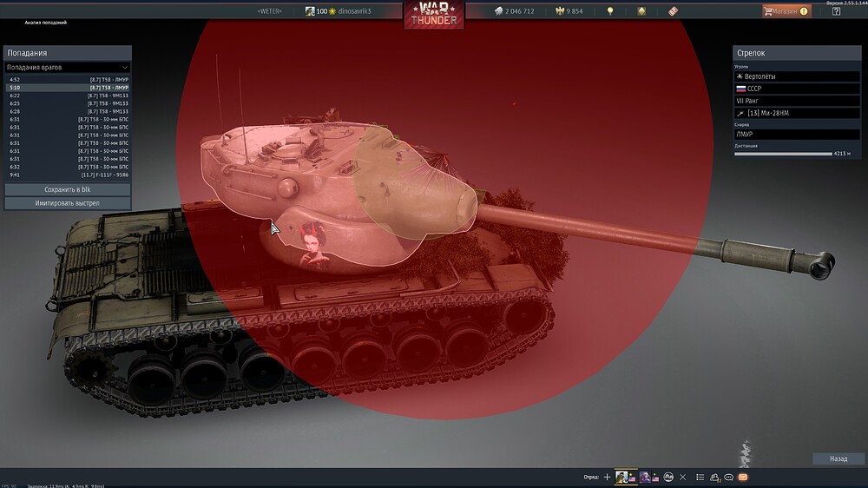Select the 6:28 T58 - 9М133 hit
The width and height of the screenshot is (868, 488).
point(68,111)
